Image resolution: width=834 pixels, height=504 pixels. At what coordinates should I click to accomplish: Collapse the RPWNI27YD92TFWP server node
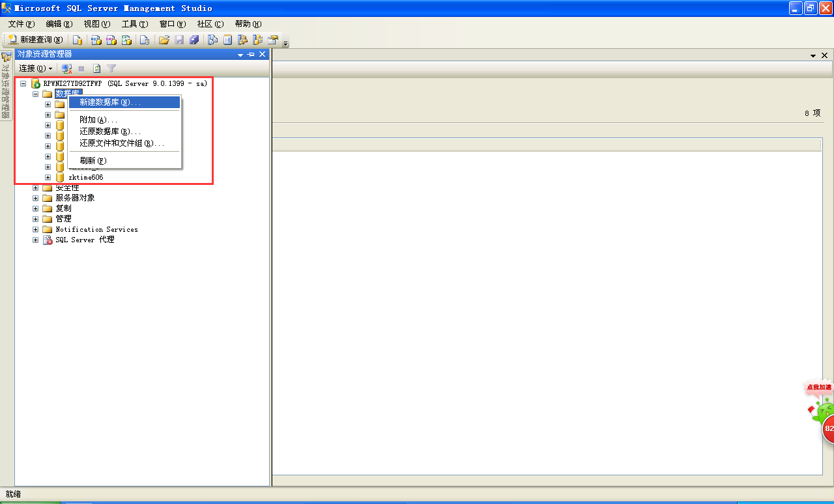pos(23,84)
